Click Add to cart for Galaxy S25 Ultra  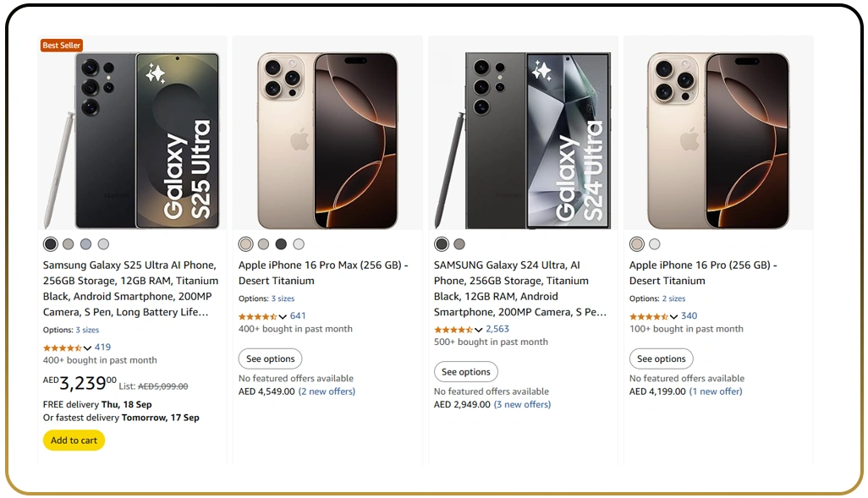(74, 440)
